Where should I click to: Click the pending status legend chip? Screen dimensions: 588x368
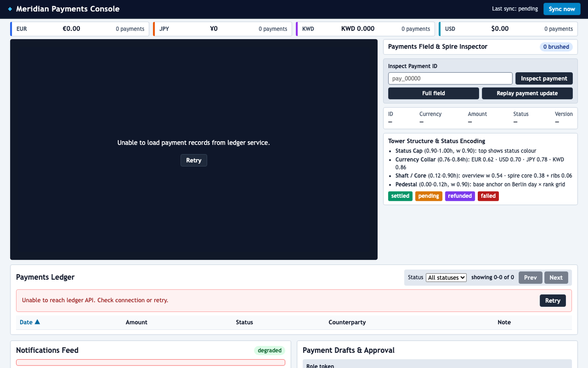pyautogui.click(x=429, y=196)
